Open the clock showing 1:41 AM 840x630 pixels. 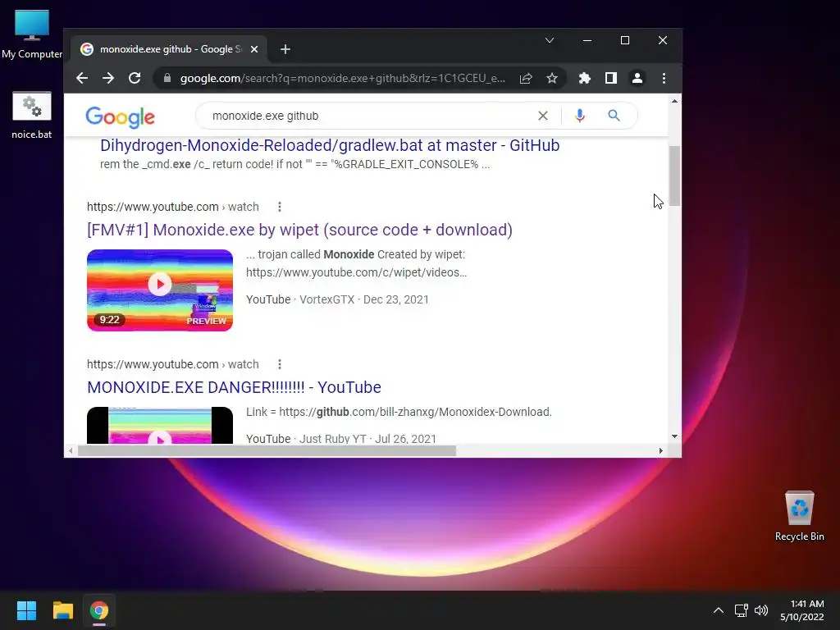802,610
